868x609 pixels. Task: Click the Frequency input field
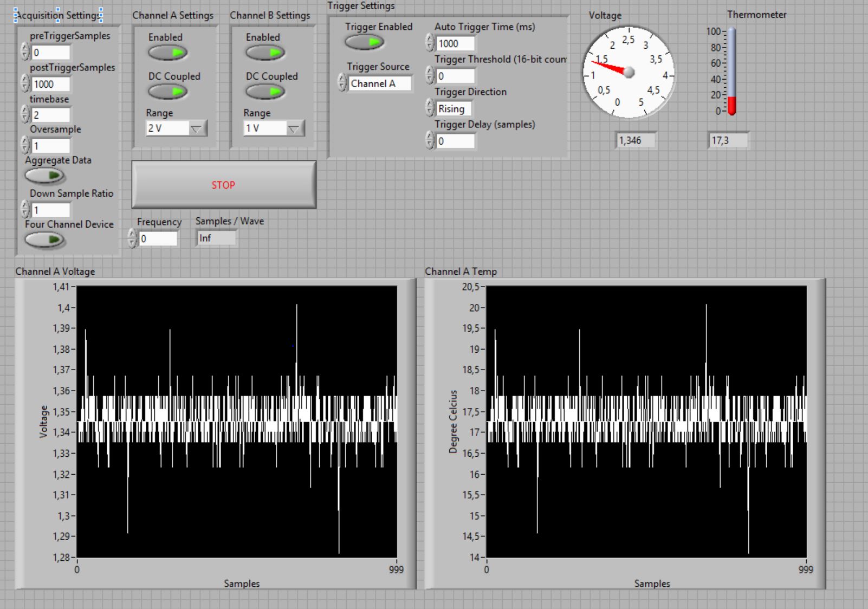click(x=158, y=238)
